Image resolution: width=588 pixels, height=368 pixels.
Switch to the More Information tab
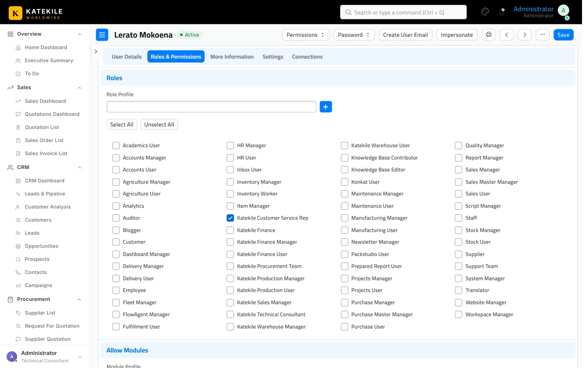[232, 57]
